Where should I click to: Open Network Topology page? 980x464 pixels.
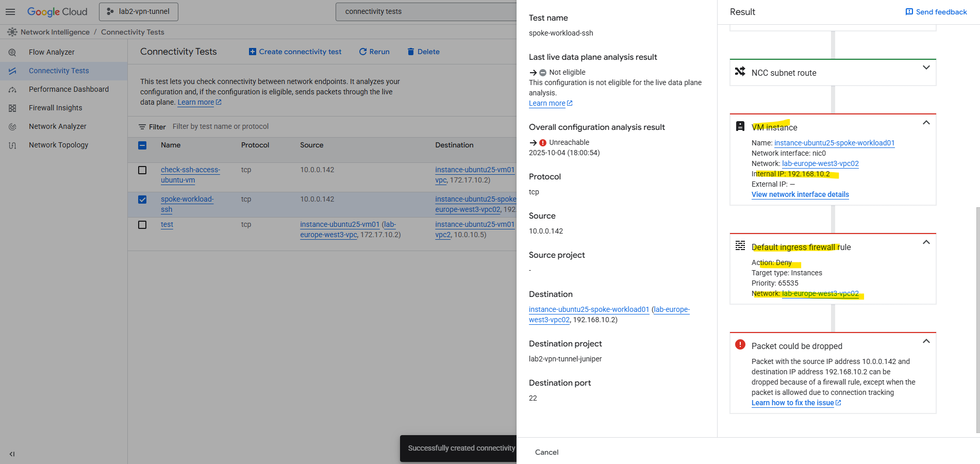click(x=59, y=145)
